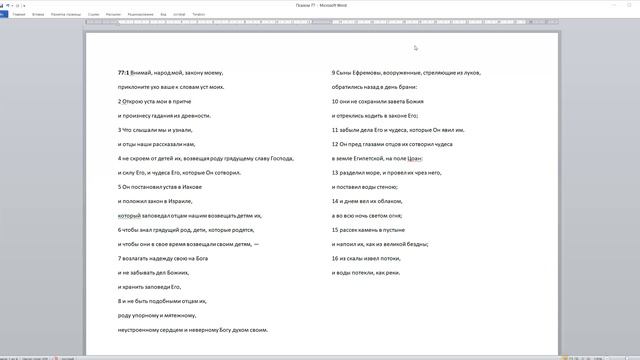Click line '5 Он постановил устав в Иакове'

160,187
